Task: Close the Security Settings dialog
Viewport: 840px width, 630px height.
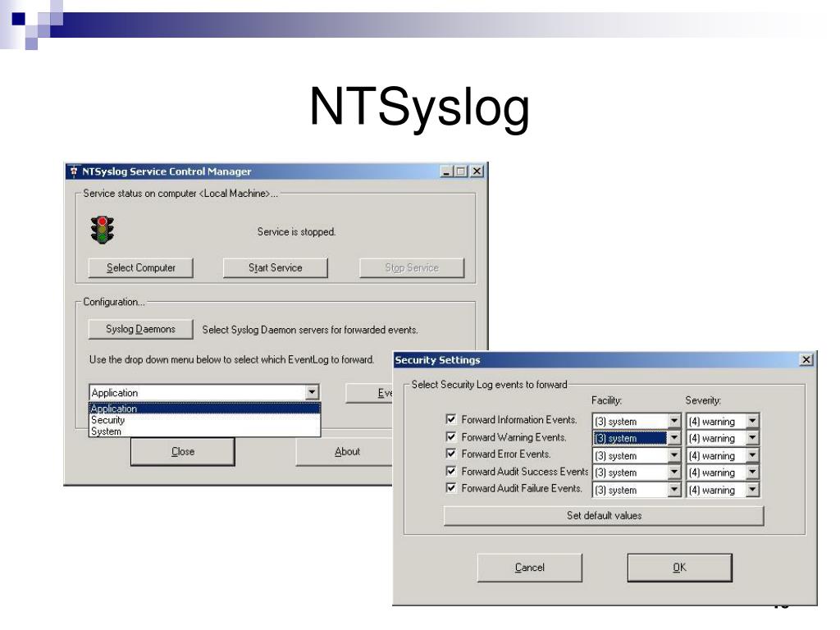Action: tap(806, 359)
